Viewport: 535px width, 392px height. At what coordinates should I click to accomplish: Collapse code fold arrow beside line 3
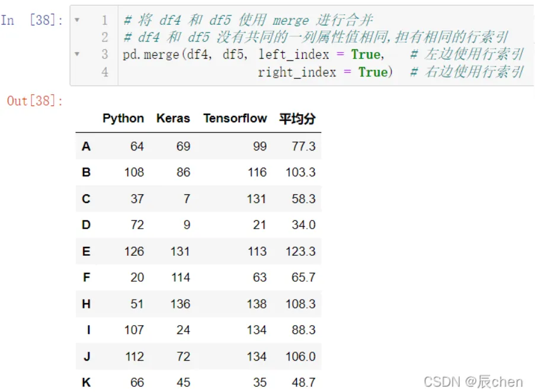77,54
